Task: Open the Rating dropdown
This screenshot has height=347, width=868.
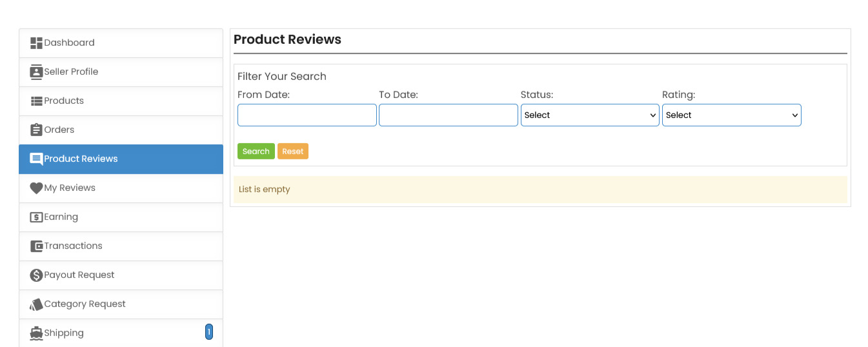Action: point(731,115)
